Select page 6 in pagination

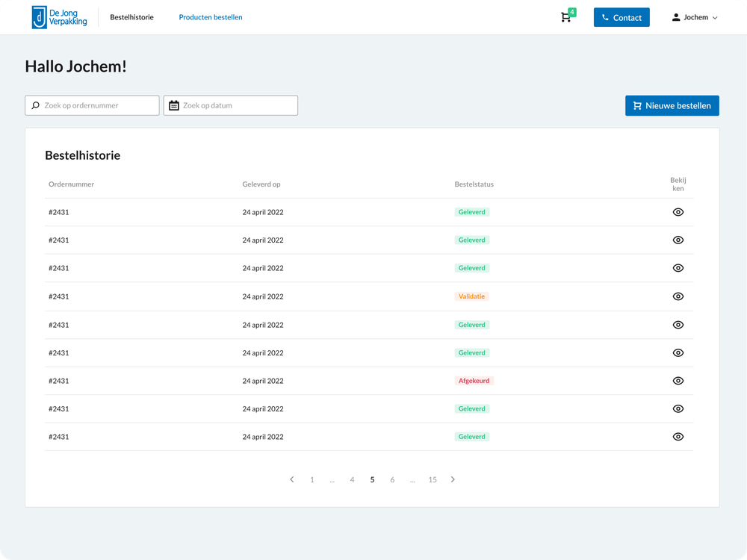[392, 479]
